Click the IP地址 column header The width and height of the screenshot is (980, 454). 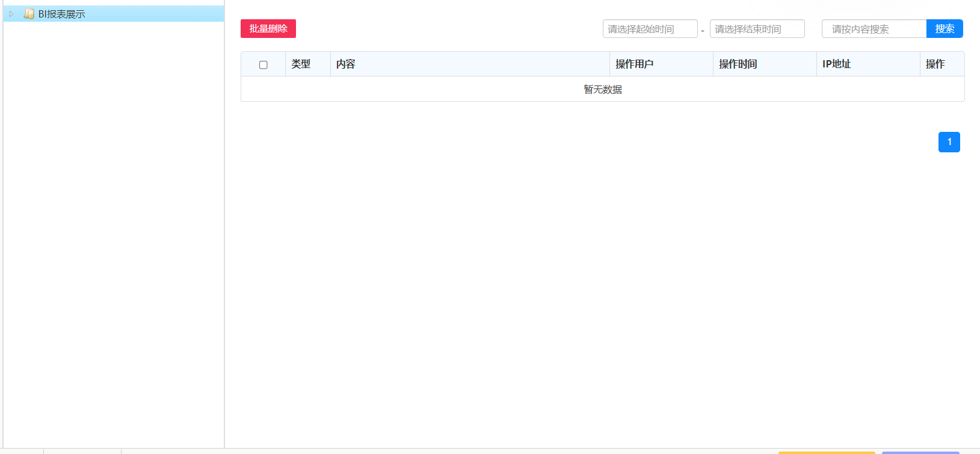(x=836, y=64)
